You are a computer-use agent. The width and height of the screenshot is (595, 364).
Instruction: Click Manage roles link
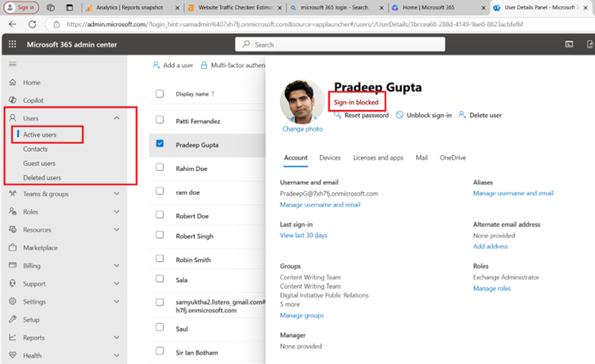coord(492,289)
